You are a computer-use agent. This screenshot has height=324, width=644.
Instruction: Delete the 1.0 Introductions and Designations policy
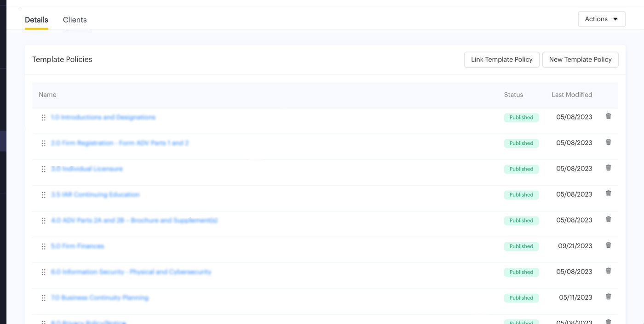[608, 116]
